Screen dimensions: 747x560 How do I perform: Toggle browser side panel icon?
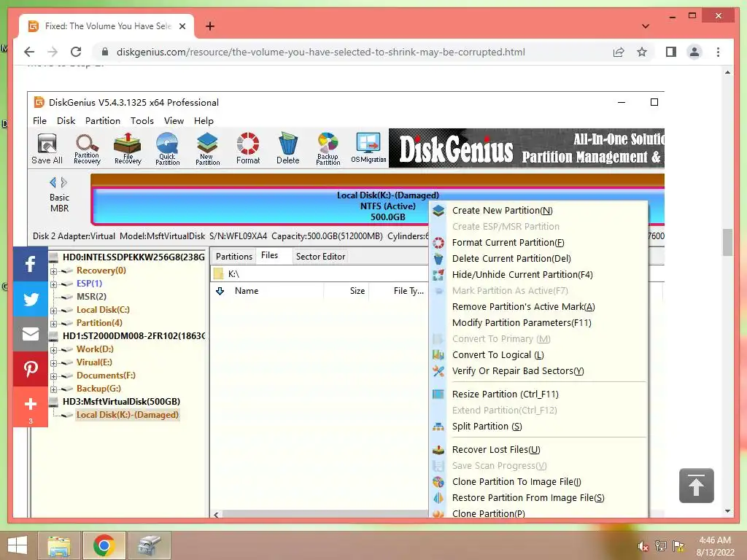(x=671, y=52)
